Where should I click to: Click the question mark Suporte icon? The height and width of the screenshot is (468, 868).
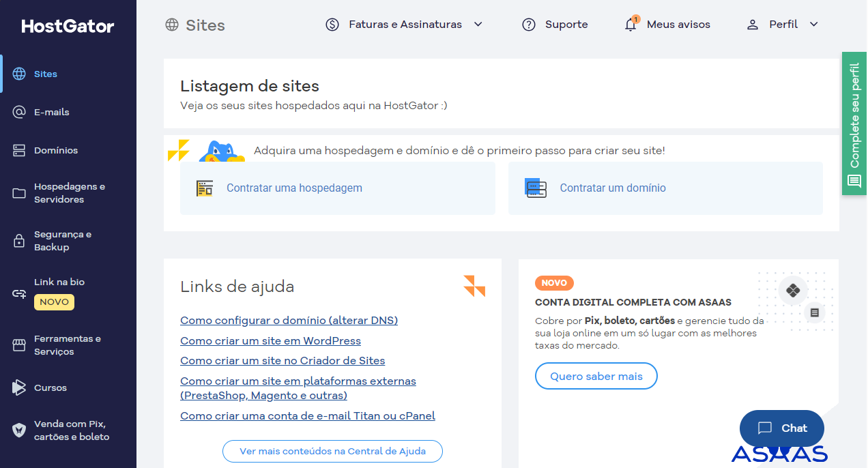(529, 25)
